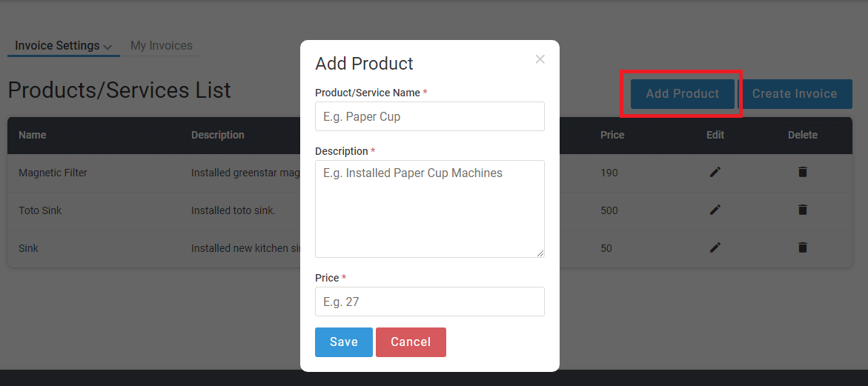868x386 pixels.
Task: Grab the Description textarea resize handle
Action: pyautogui.click(x=540, y=253)
